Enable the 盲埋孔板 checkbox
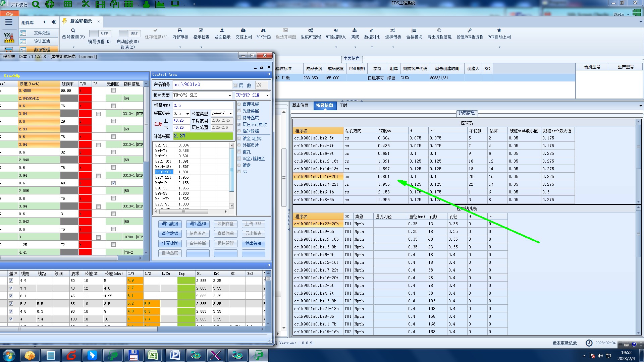The height and width of the screenshot is (362, 644). 239,104
